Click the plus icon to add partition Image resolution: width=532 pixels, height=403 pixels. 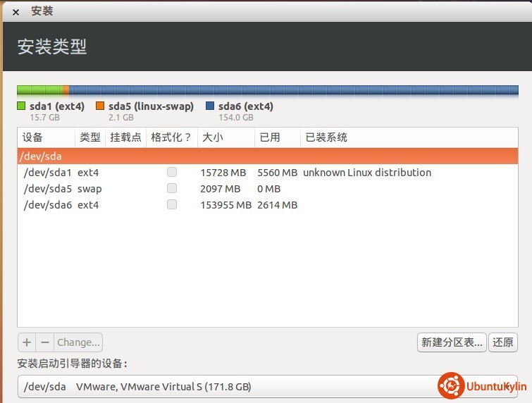coord(27,342)
